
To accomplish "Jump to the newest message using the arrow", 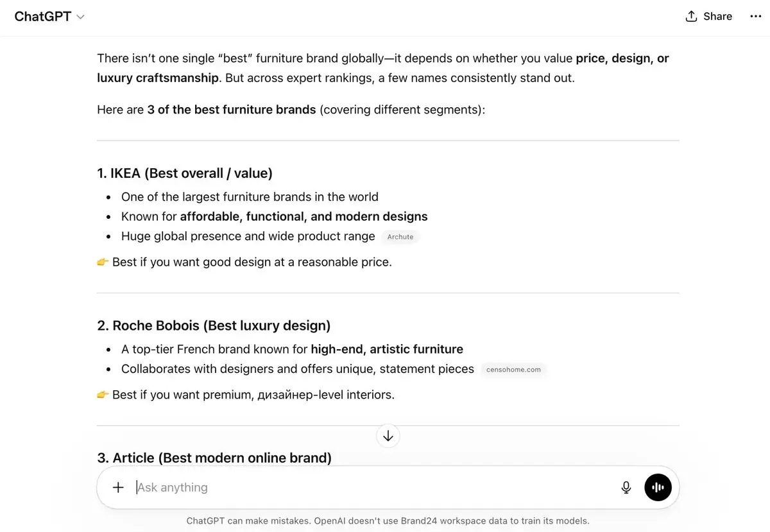I will 388,436.
